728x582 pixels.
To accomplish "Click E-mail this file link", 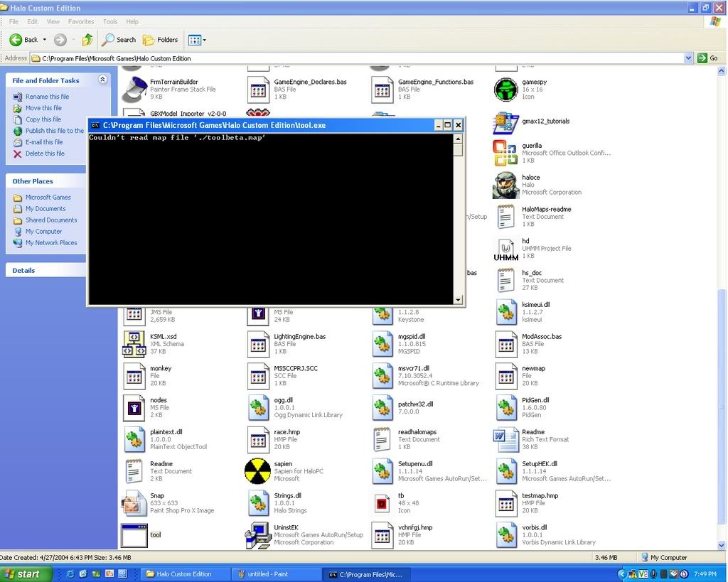I will point(44,142).
